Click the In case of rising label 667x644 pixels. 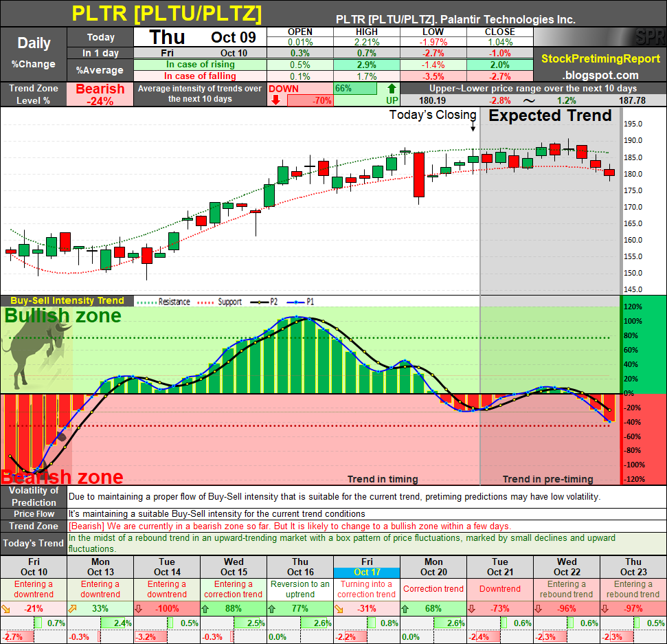pyautogui.click(x=201, y=65)
